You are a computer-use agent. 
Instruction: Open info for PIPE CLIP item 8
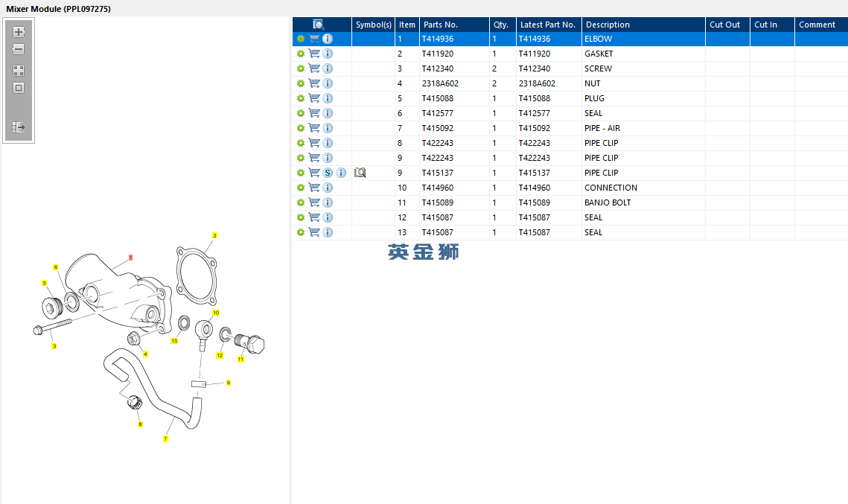[x=328, y=143]
